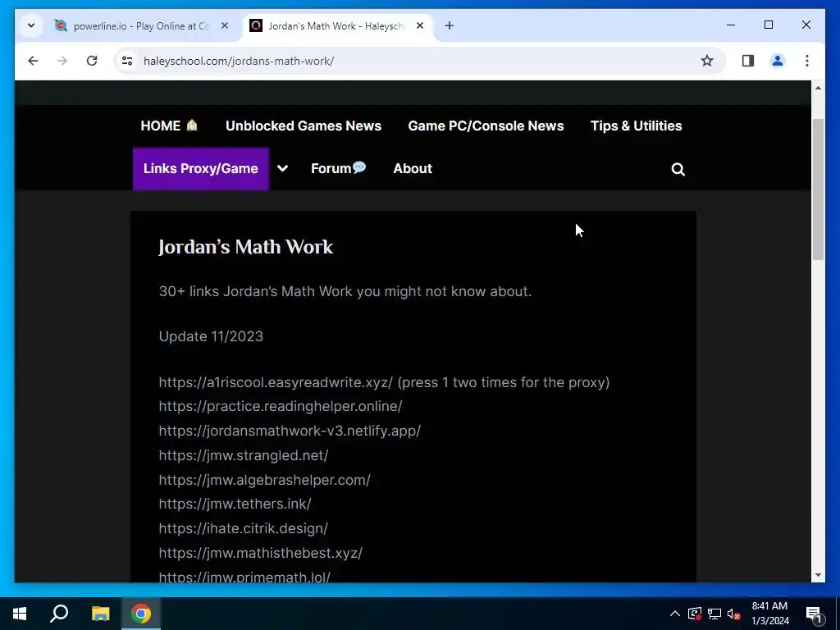Go back using the browser back arrow
The image size is (840, 630).
(x=33, y=61)
